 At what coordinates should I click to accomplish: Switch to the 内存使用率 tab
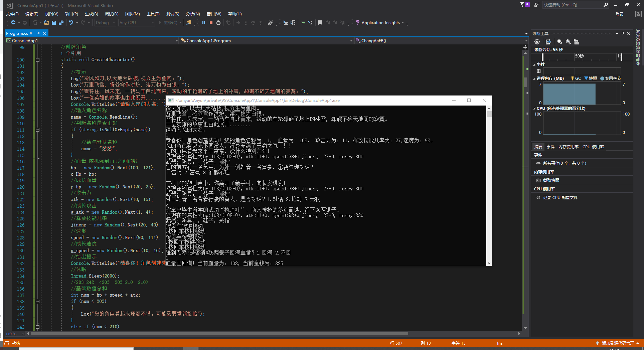(569, 147)
